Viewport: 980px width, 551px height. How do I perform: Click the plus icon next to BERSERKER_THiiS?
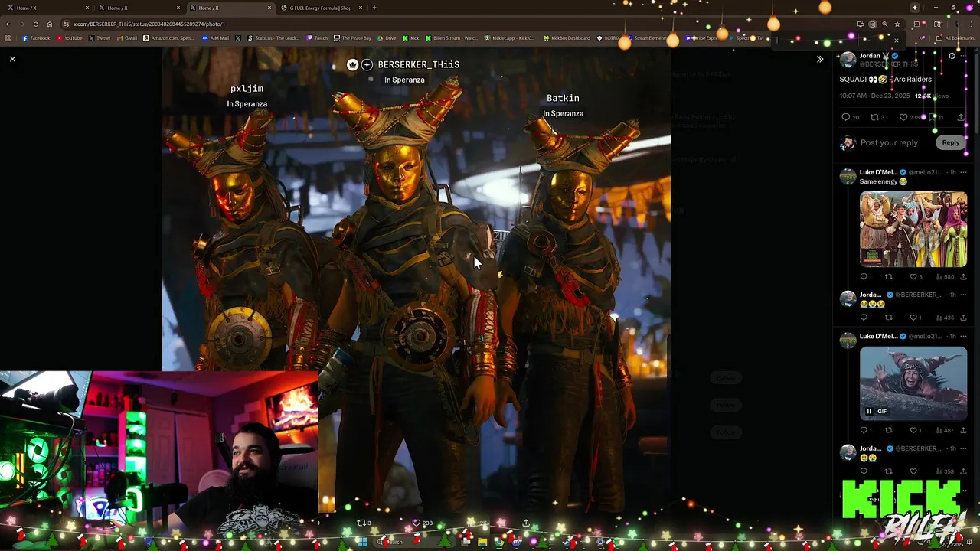(x=367, y=64)
